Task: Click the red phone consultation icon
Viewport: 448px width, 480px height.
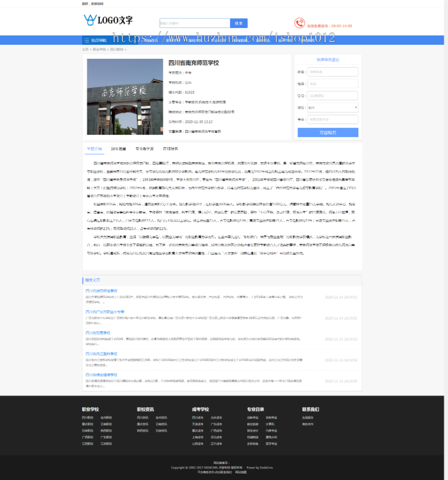Action: click(299, 23)
